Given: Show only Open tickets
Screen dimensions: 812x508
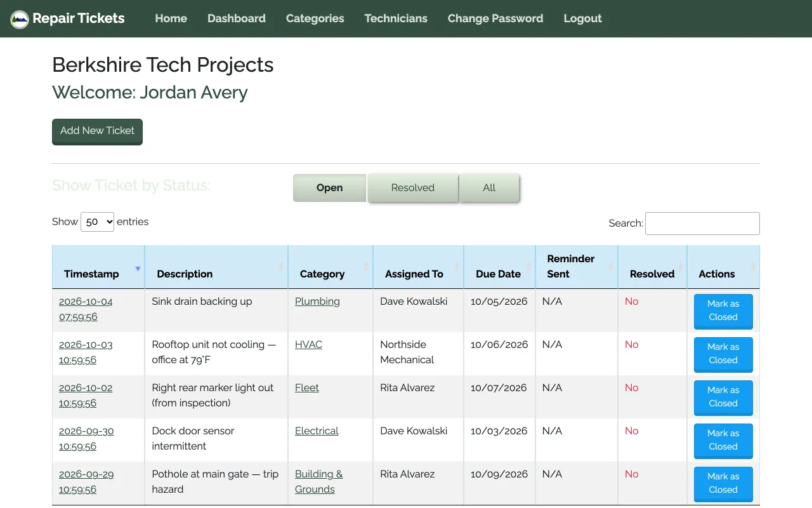Looking at the screenshot, I should pyautogui.click(x=330, y=188).
